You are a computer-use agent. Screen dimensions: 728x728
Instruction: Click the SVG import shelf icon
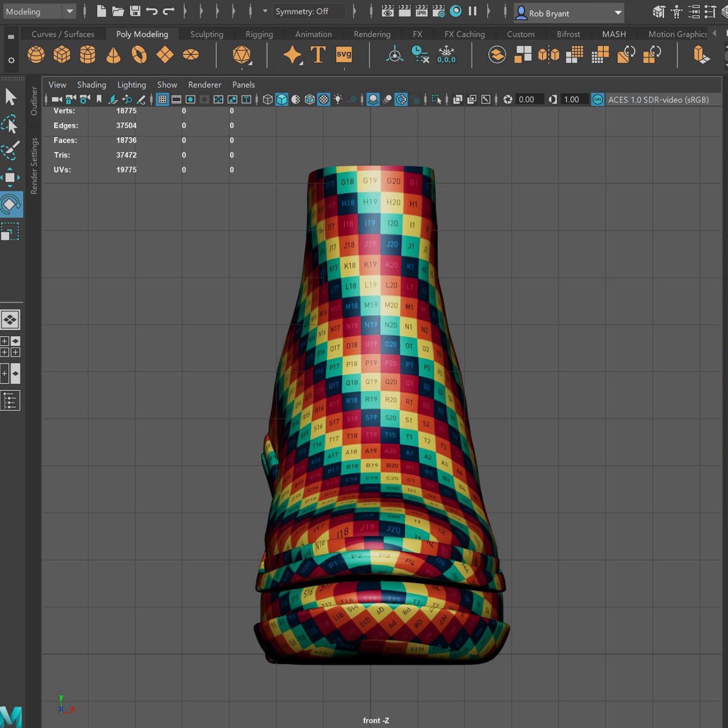pyautogui.click(x=344, y=54)
